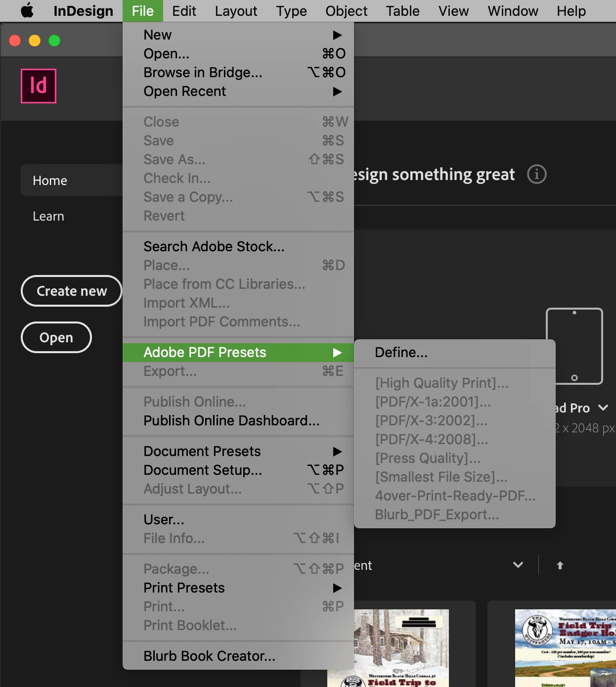Select [PDF/X-1a:2001]... preset
Screen dimensions: 616x687
[x=455, y=402]
